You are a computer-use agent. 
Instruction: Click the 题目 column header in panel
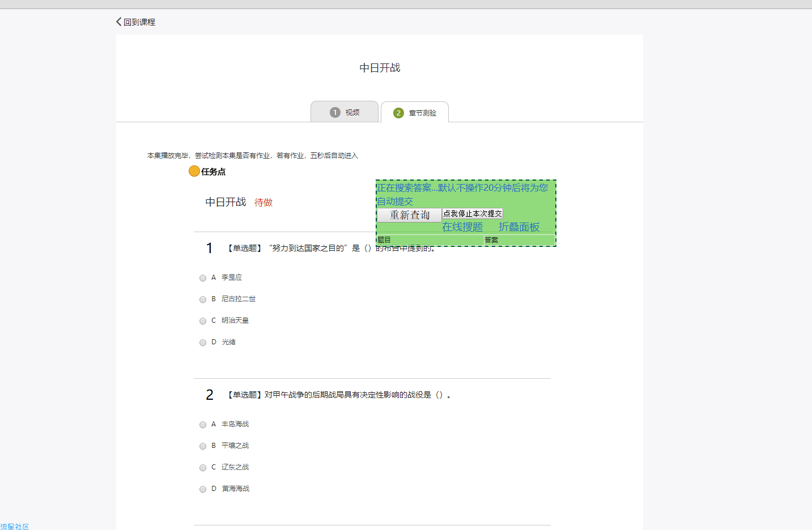(x=430, y=240)
